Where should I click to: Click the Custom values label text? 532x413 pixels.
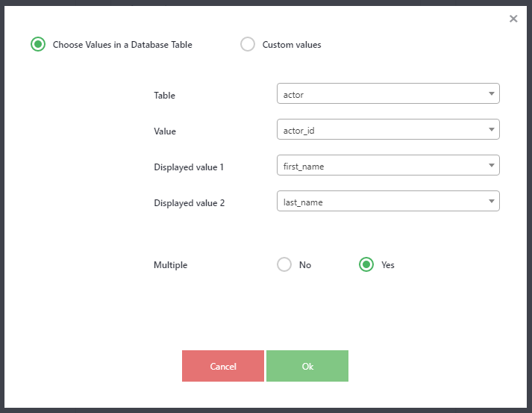pyautogui.click(x=292, y=45)
